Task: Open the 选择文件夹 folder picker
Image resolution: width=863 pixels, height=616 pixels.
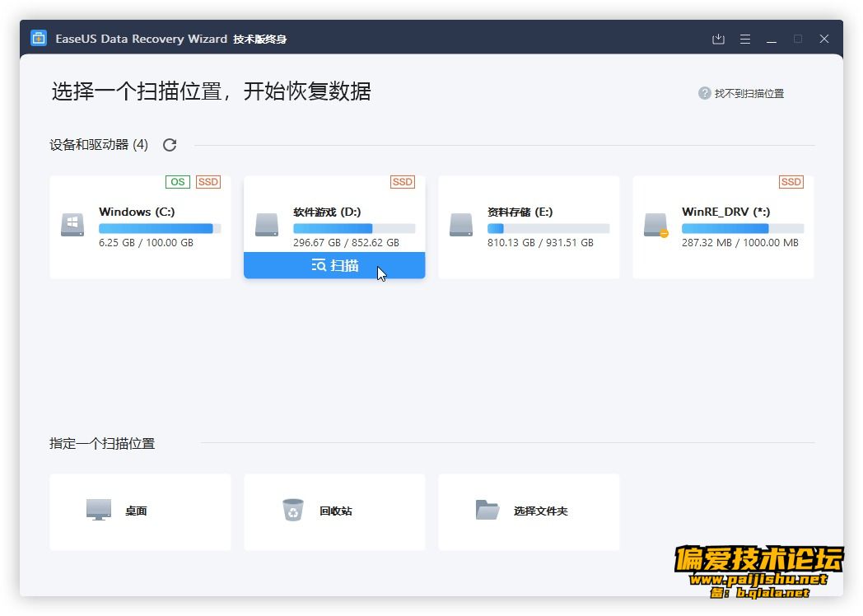Action: pos(529,512)
